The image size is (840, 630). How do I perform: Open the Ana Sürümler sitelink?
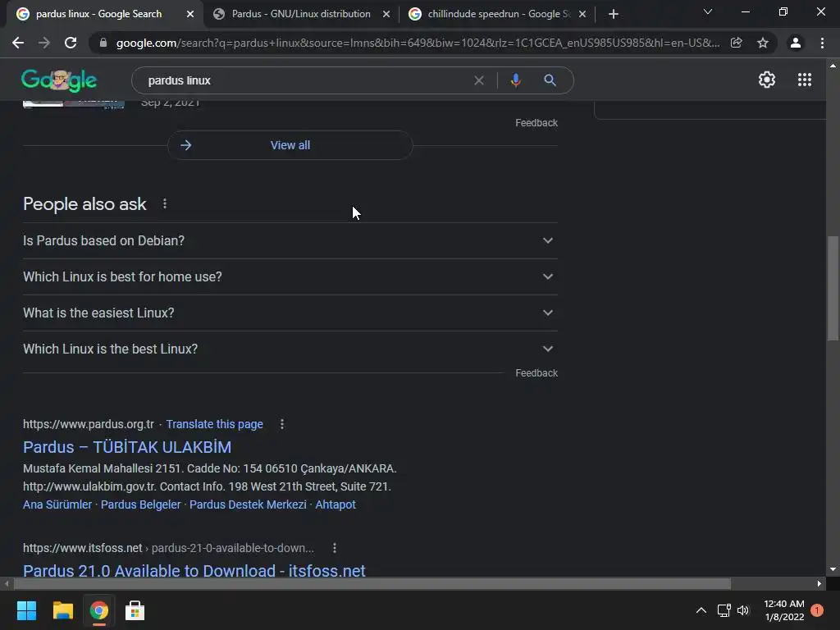click(57, 504)
